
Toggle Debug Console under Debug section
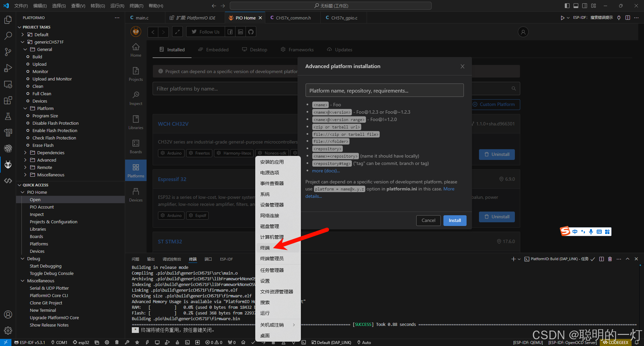52,273
